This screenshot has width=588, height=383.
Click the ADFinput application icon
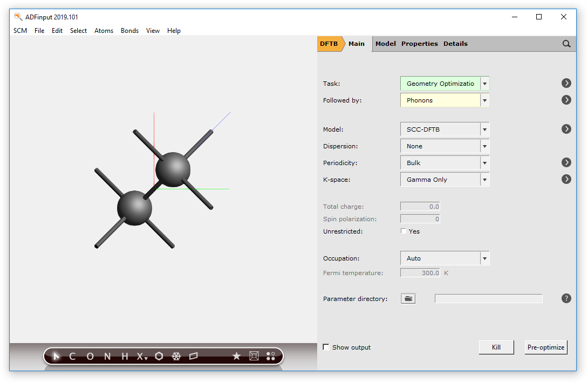tap(18, 17)
